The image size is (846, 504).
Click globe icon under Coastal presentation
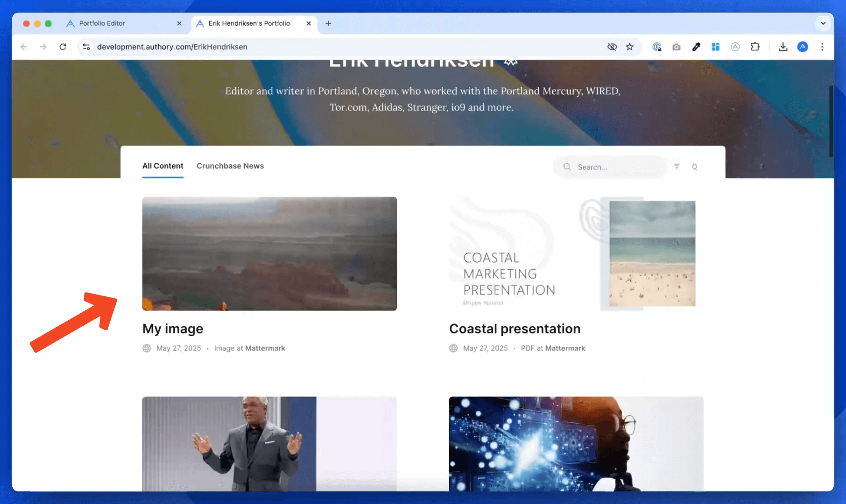(453, 348)
